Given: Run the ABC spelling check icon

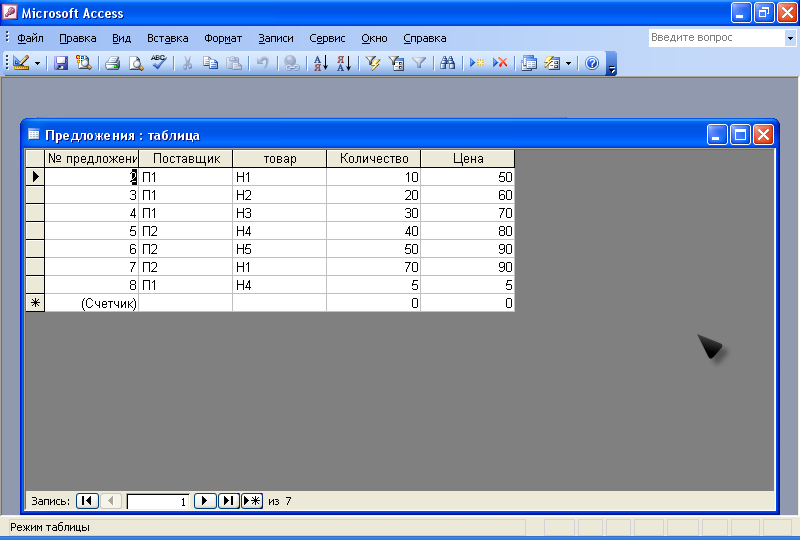Looking at the screenshot, I should 159,63.
